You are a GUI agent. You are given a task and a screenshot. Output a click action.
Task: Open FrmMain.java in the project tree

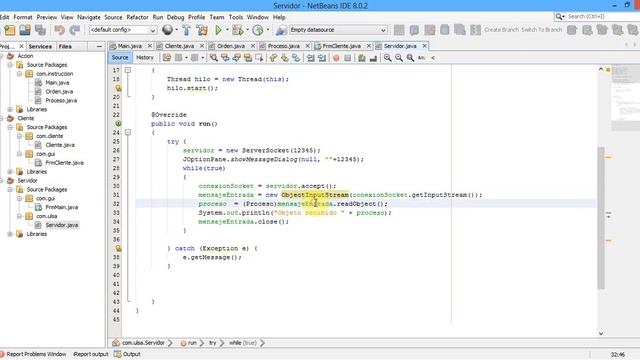pos(62,207)
